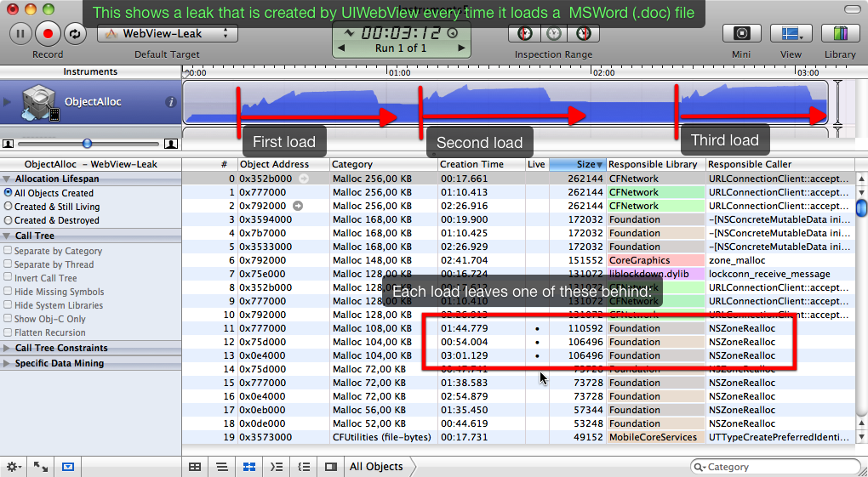Sort by the Creation Time column header

click(482, 164)
